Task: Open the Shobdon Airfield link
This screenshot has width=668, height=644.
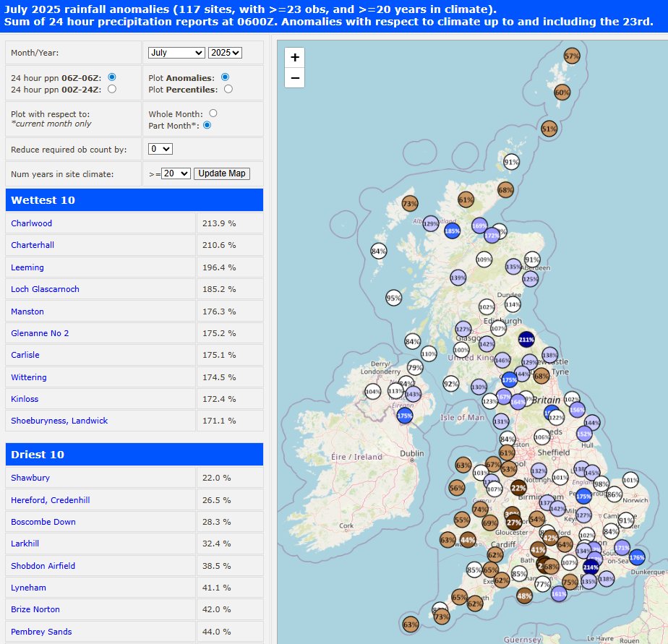Action: (x=43, y=566)
